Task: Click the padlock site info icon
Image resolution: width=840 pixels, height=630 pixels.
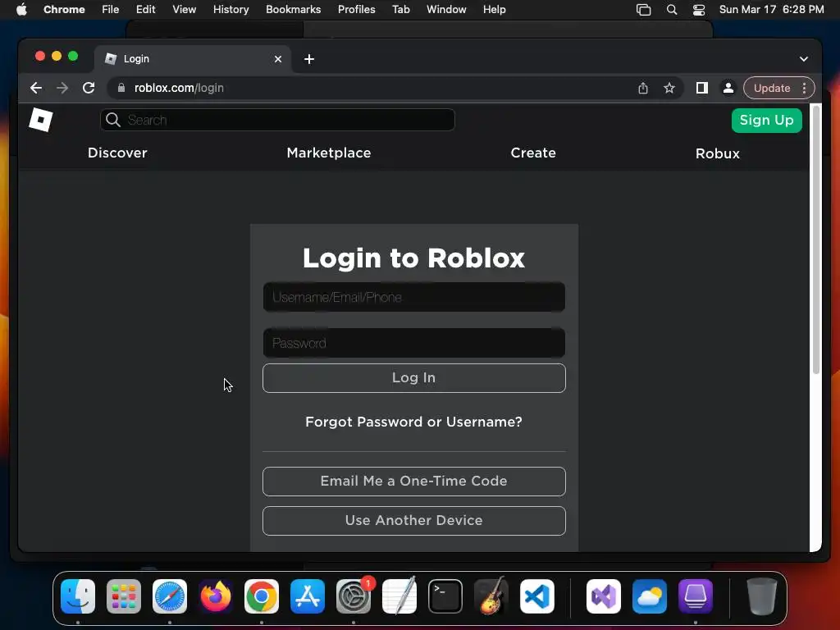Action: [121, 88]
